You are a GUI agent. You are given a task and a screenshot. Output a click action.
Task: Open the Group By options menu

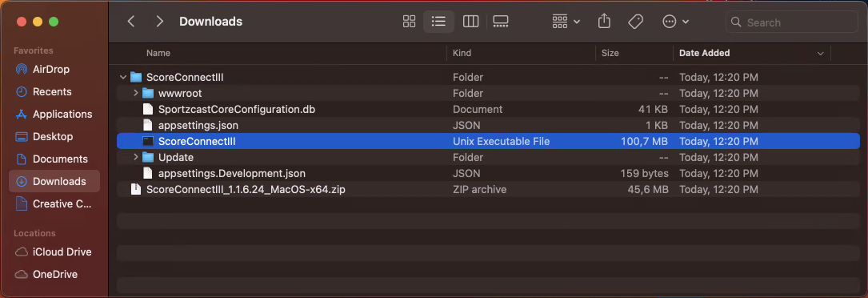point(566,22)
